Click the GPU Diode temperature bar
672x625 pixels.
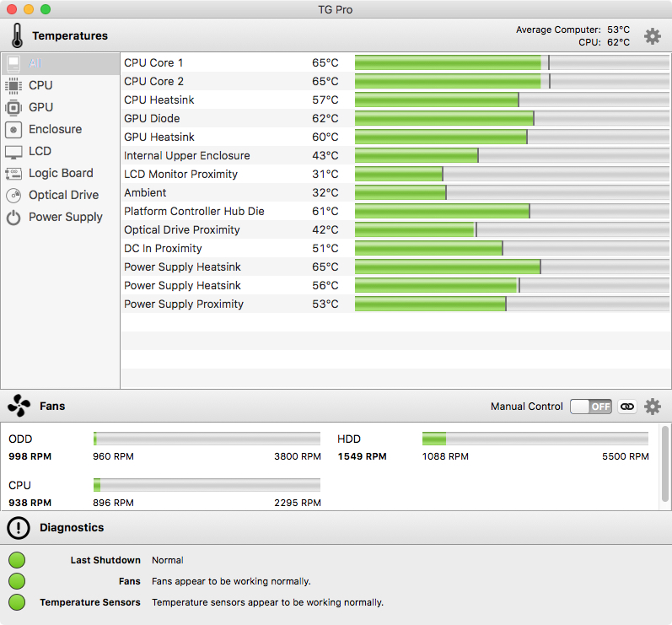(512, 118)
